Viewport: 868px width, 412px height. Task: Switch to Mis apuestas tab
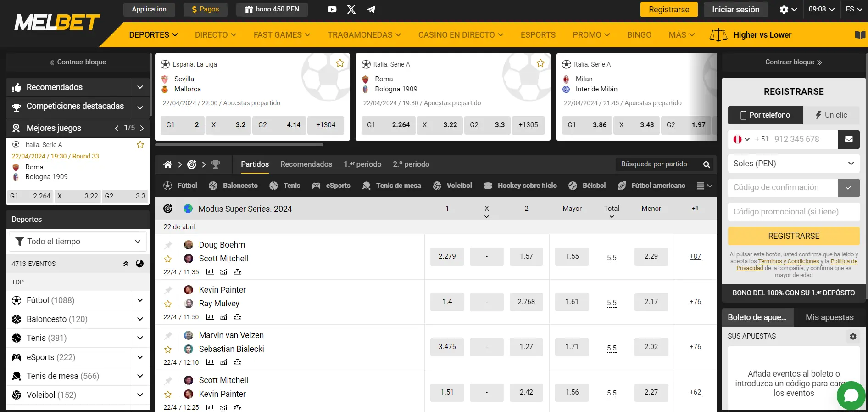click(x=829, y=317)
